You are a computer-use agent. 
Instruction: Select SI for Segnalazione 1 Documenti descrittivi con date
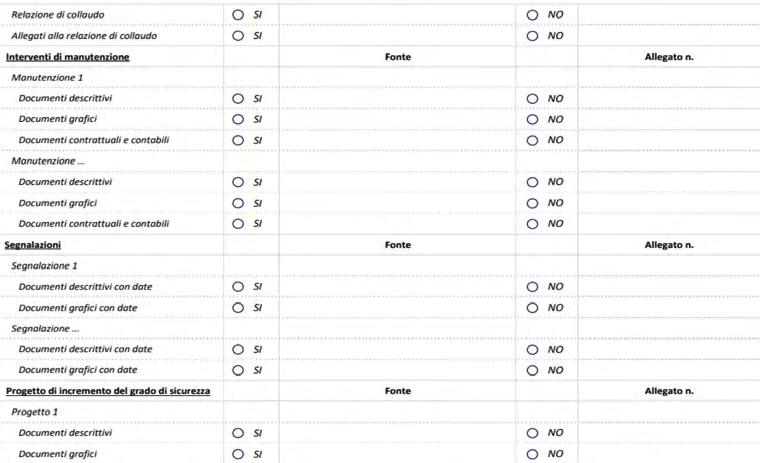click(x=238, y=287)
